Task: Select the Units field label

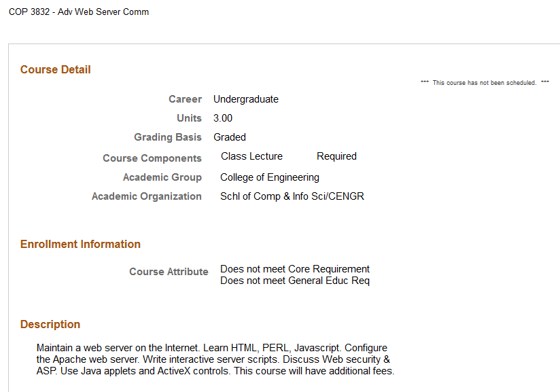Action: pyautogui.click(x=189, y=118)
